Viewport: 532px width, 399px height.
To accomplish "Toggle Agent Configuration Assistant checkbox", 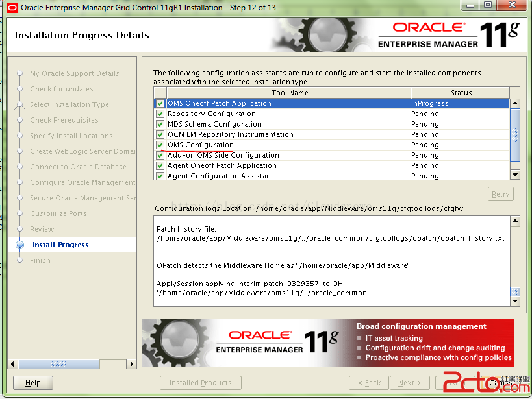I will pyautogui.click(x=160, y=176).
